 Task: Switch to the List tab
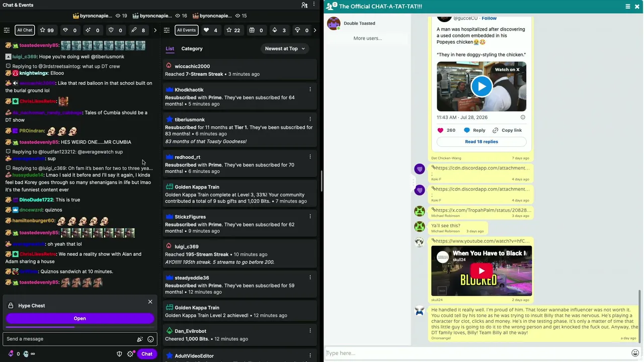pos(170,49)
